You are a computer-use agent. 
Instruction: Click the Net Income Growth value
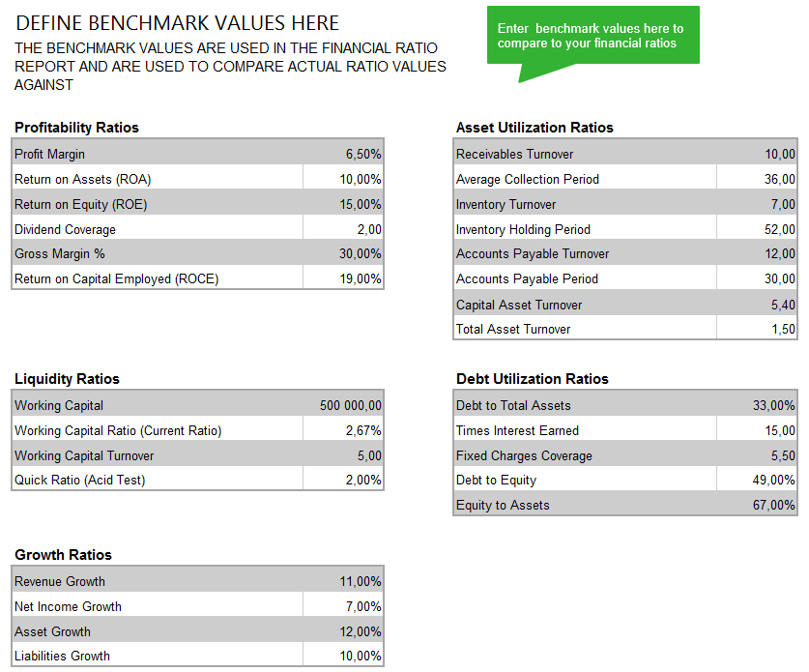(344, 606)
